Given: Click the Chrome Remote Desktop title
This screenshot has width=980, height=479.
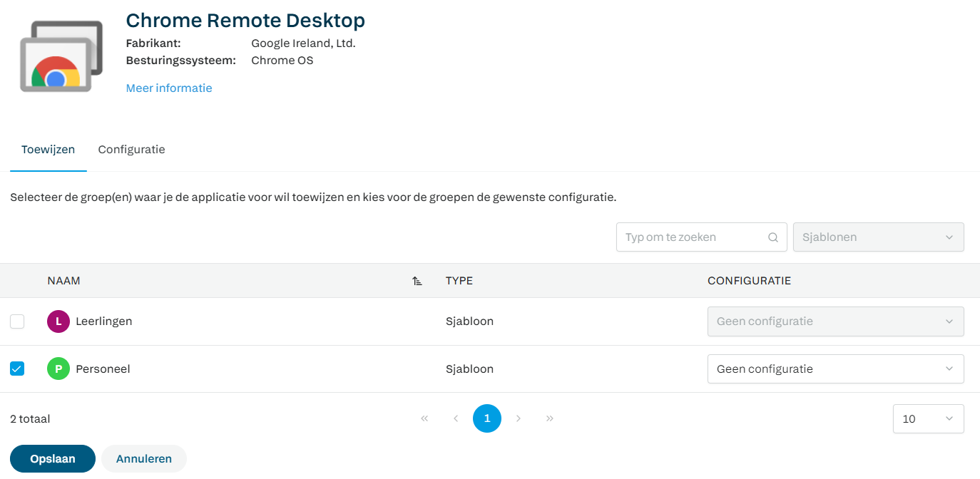Looking at the screenshot, I should (245, 20).
